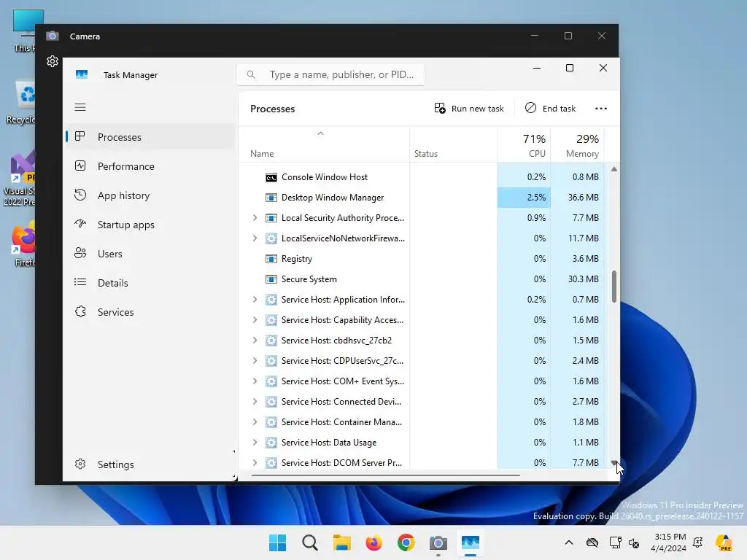Image resolution: width=747 pixels, height=560 pixels.
Task: Open taskbar Search
Action: click(309, 542)
